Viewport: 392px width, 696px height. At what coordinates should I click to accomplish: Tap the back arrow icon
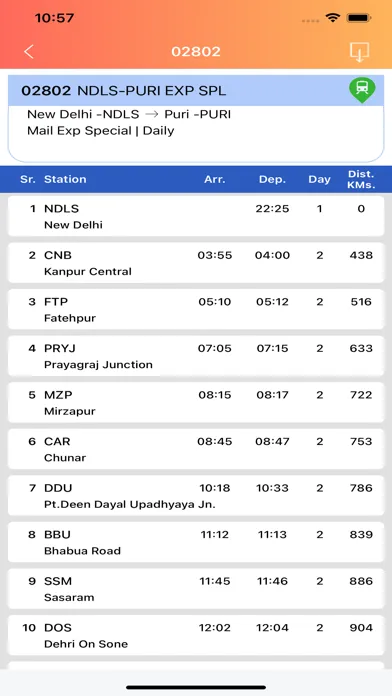[29, 51]
